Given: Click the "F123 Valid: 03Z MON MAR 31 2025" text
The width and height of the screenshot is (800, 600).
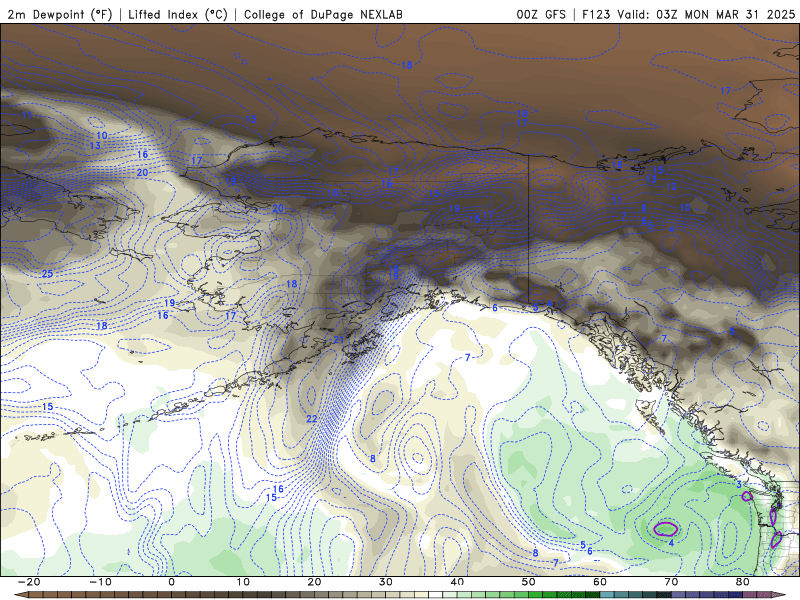Looking at the screenshot, I should [x=688, y=14].
